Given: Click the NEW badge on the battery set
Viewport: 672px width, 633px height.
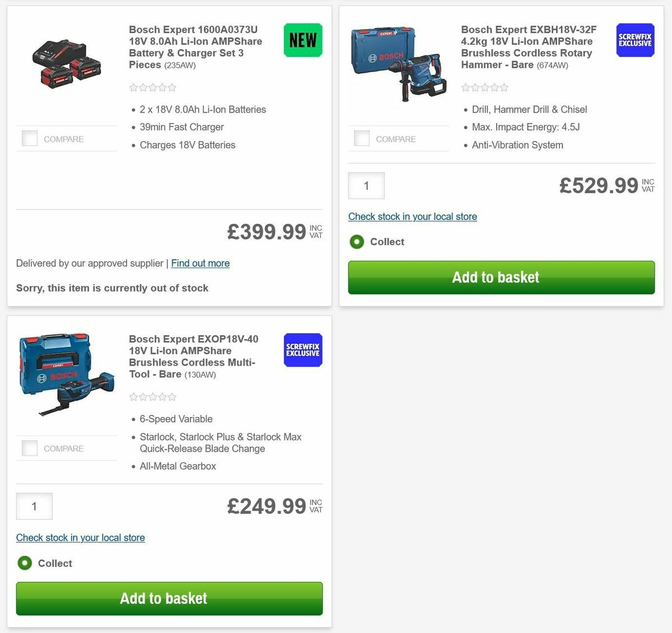Looking at the screenshot, I should click(302, 40).
